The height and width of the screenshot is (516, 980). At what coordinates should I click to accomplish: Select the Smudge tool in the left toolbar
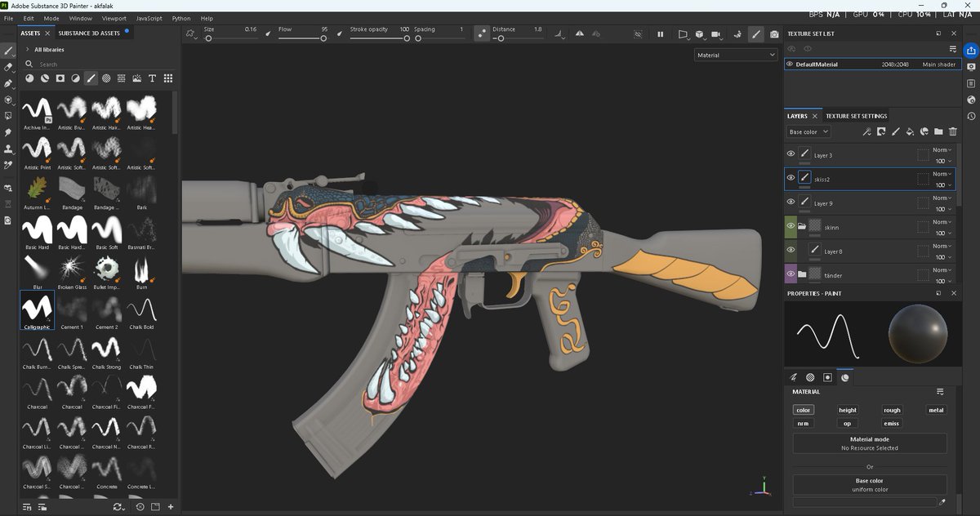point(8,132)
